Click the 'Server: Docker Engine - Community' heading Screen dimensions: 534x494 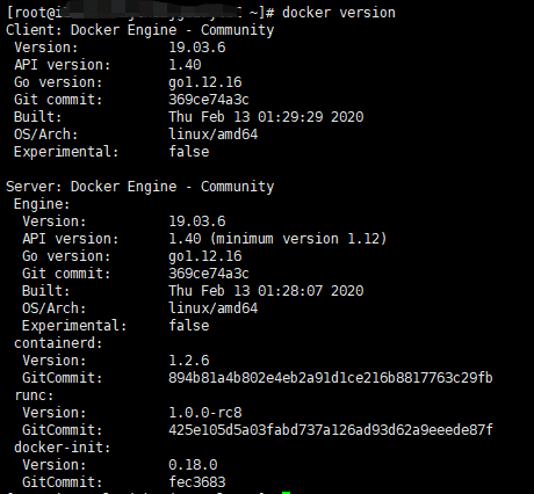click(x=140, y=187)
